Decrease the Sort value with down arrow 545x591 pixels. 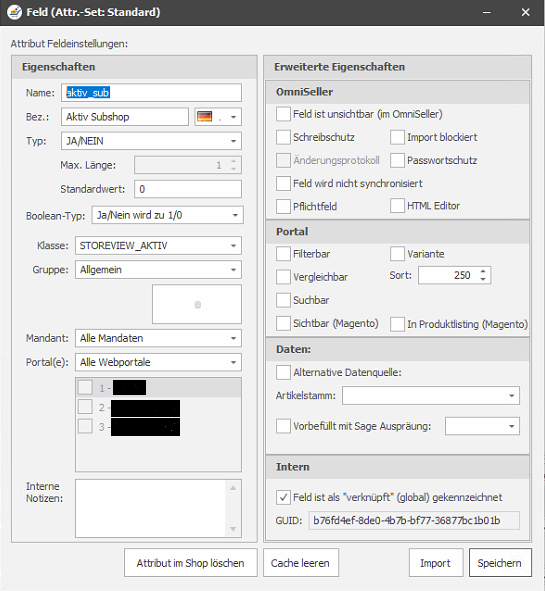[483, 279]
